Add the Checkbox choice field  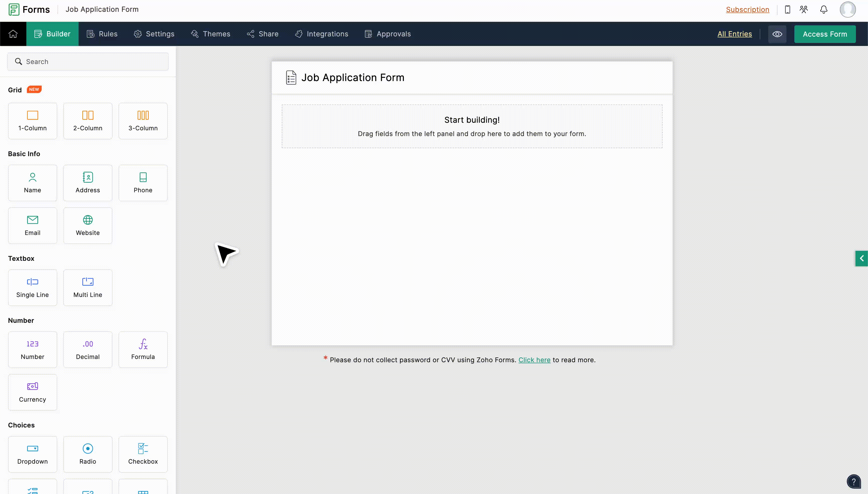click(x=143, y=454)
